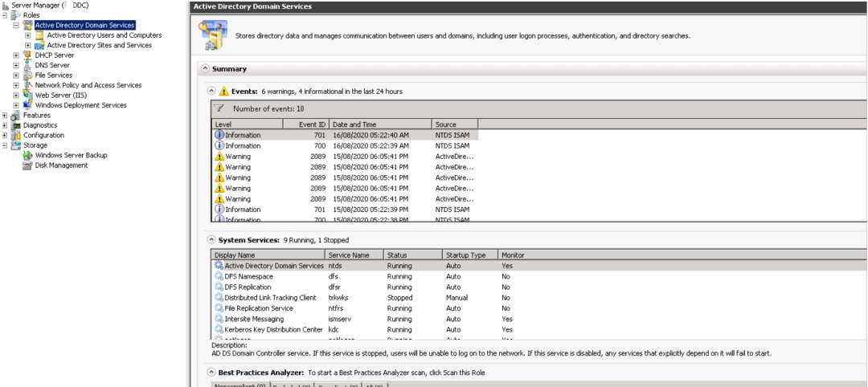Click the gear icon for DFS Namespace service

pos(219,276)
